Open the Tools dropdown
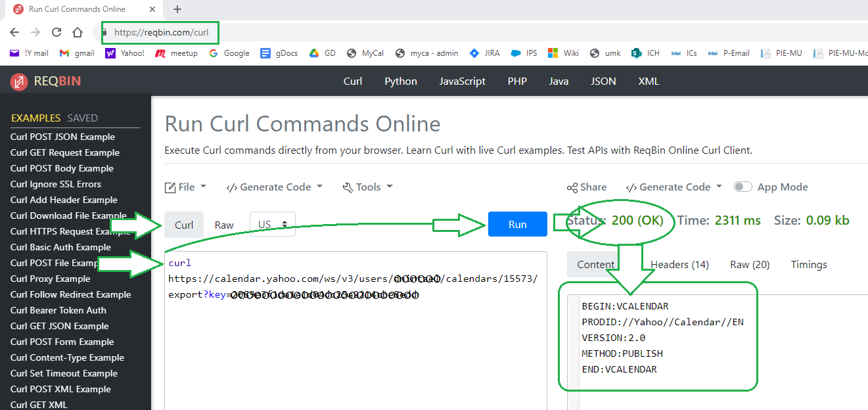 pos(368,187)
